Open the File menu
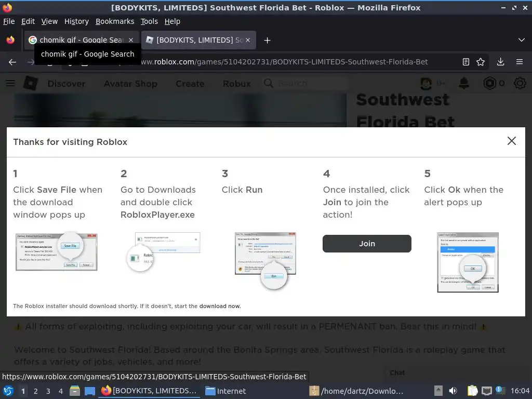The width and height of the screenshot is (532, 399). pyautogui.click(x=9, y=21)
